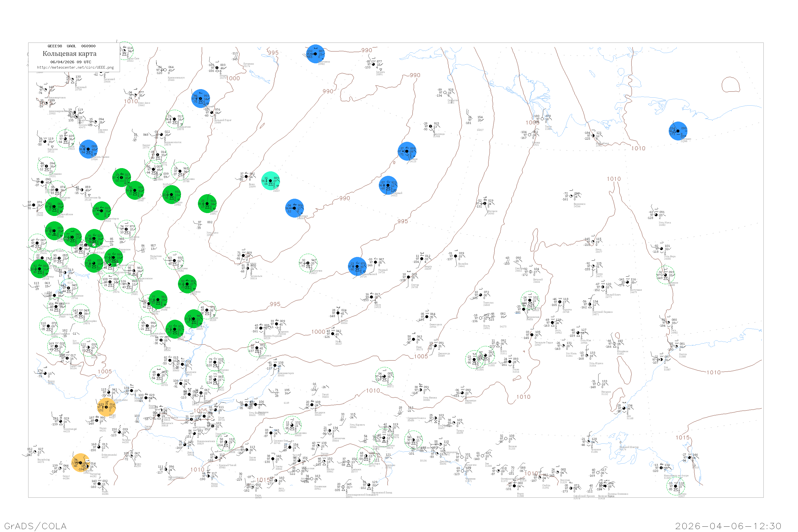
Task: Click the Усть-Мома station plot
Action: tap(656, 215)
